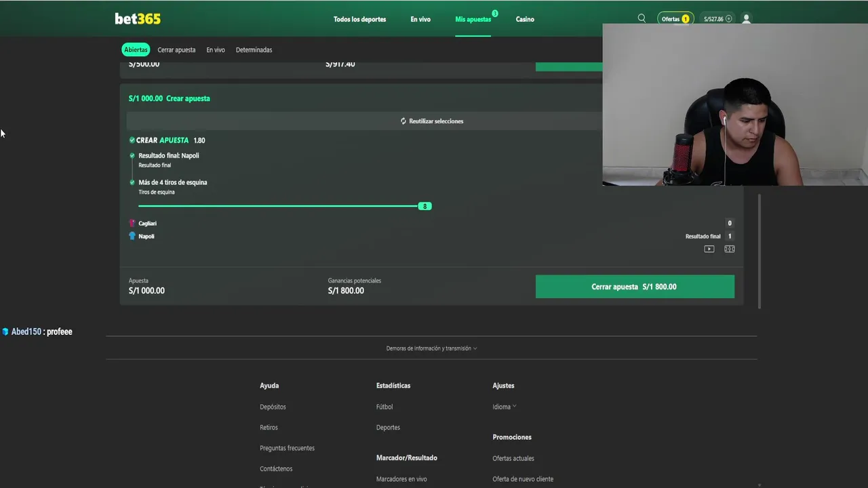The image size is (868, 488).
Task: Click the Cagliari jersey icon
Action: click(x=132, y=223)
